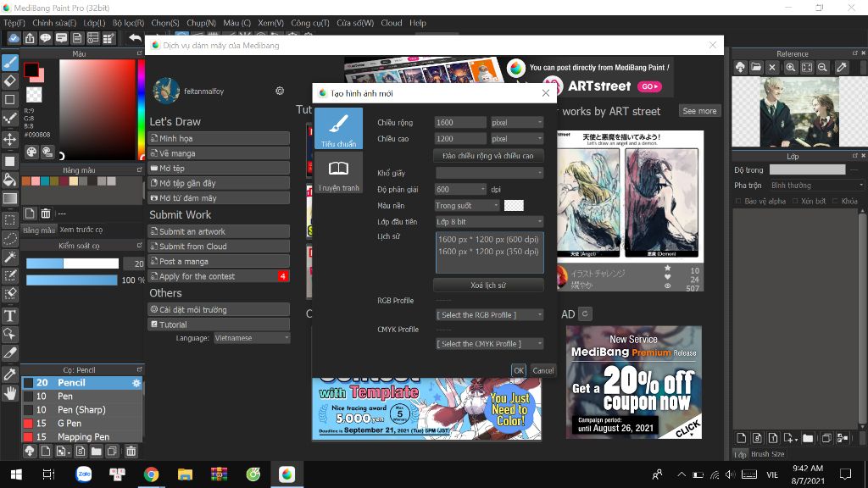Open Select the CMYK Profile dropdown
The width and height of the screenshot is (868, 488).
coord(489,344)
